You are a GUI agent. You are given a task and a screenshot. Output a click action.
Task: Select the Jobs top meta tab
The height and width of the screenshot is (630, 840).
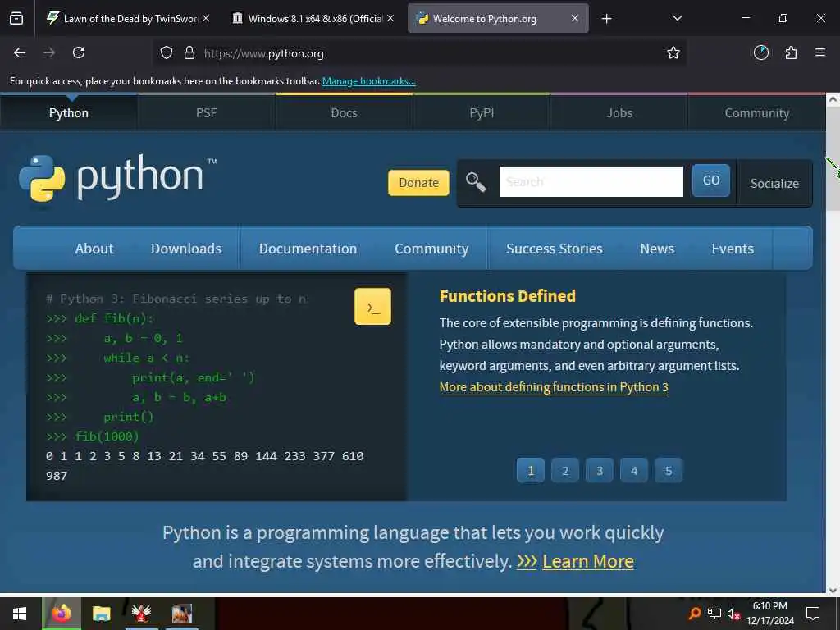point(619,113)
